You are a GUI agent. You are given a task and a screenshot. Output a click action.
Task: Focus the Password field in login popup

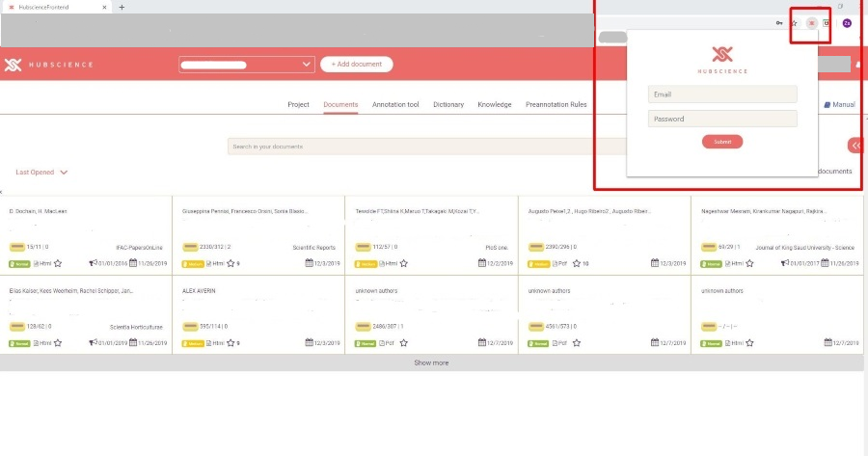(722, 119)
